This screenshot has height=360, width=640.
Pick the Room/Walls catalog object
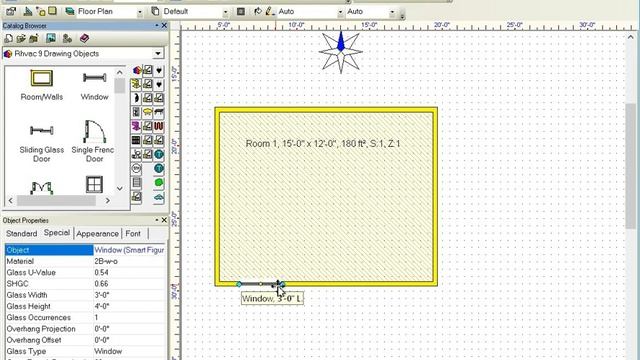[x=42, y=85]
